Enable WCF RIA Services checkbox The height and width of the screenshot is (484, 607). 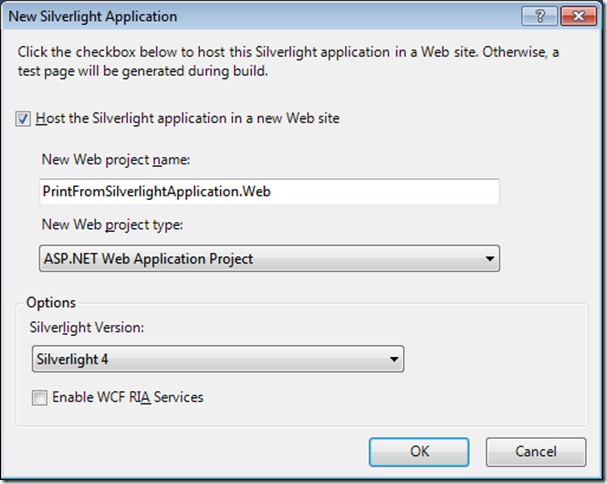tap(39, 397)
